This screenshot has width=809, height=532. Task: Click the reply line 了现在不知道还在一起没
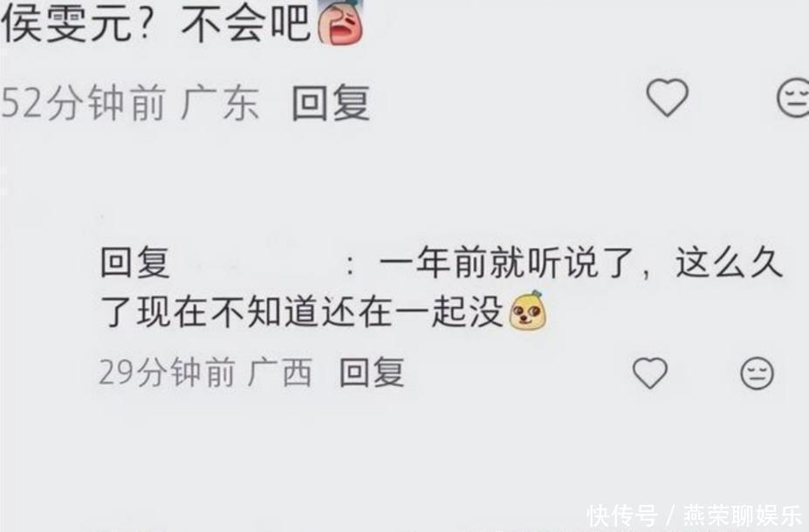[x=302, y=312]
